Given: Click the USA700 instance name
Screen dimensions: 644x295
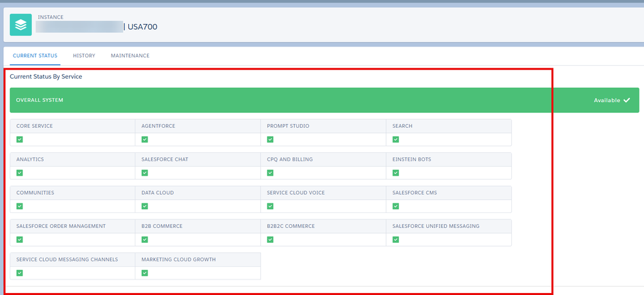Looking at the screenshot, I should (142, 27).
